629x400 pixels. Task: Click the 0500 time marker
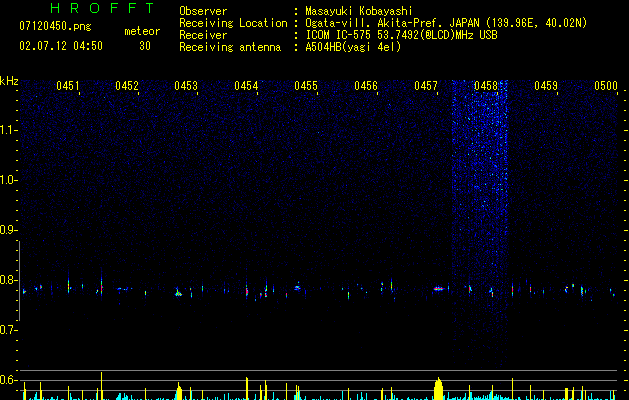click(606, 85)
